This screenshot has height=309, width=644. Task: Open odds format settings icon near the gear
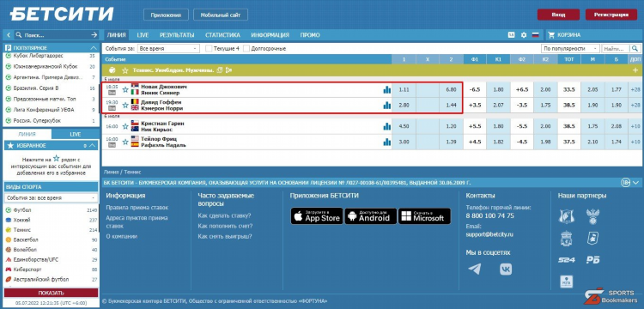click(x=512, y=35)
